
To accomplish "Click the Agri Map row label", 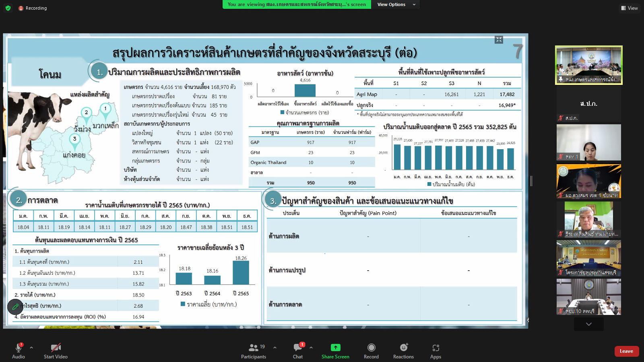I will (367, 95).
